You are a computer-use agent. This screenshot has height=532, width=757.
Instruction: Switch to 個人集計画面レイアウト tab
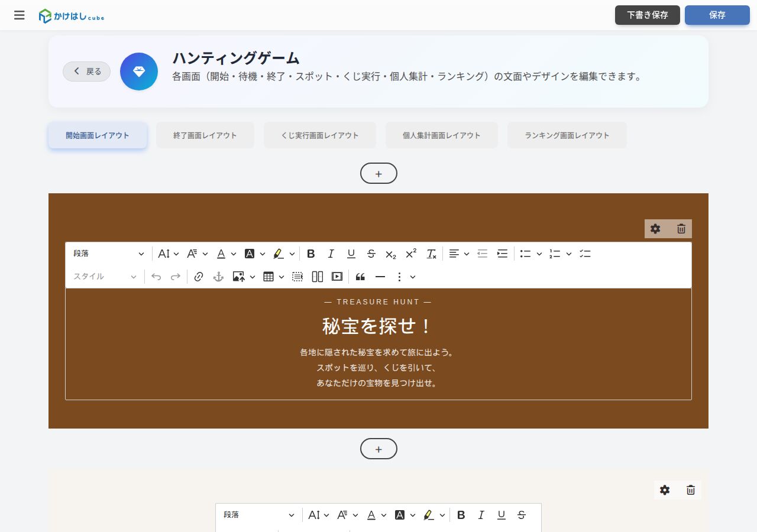tap(442, 135)
